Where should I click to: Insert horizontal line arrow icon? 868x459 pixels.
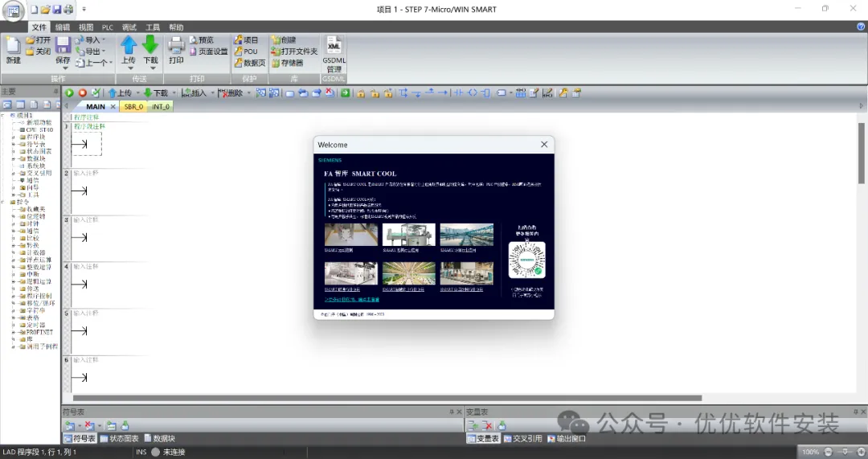(444, 93)
